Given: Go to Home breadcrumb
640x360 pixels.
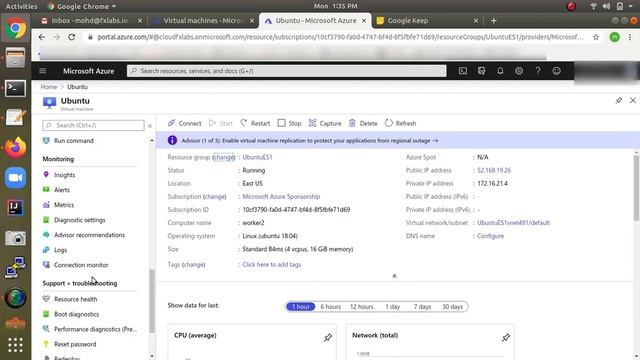Looking at the screenshot, I should click(x=49, y=87).
